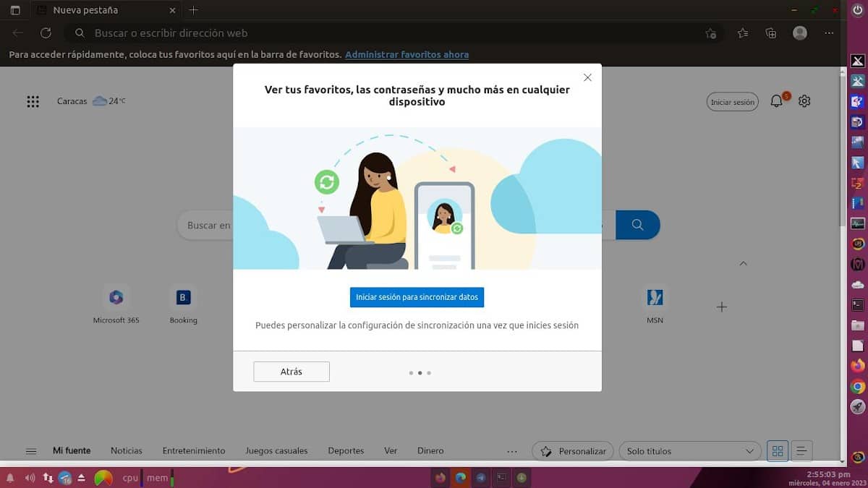
Task: Go to the first carousel dot in the dialog
Action: click(412, 373)
